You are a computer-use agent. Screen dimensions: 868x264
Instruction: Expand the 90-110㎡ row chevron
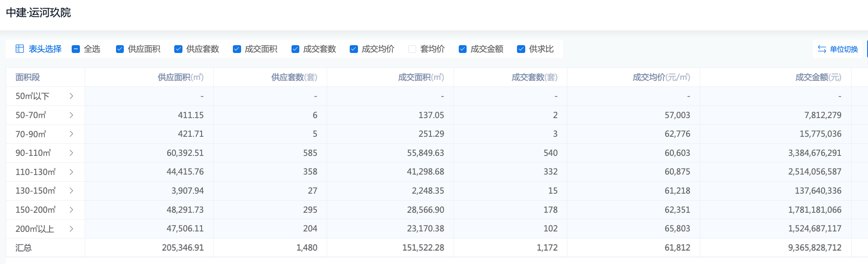coord(71,153)
